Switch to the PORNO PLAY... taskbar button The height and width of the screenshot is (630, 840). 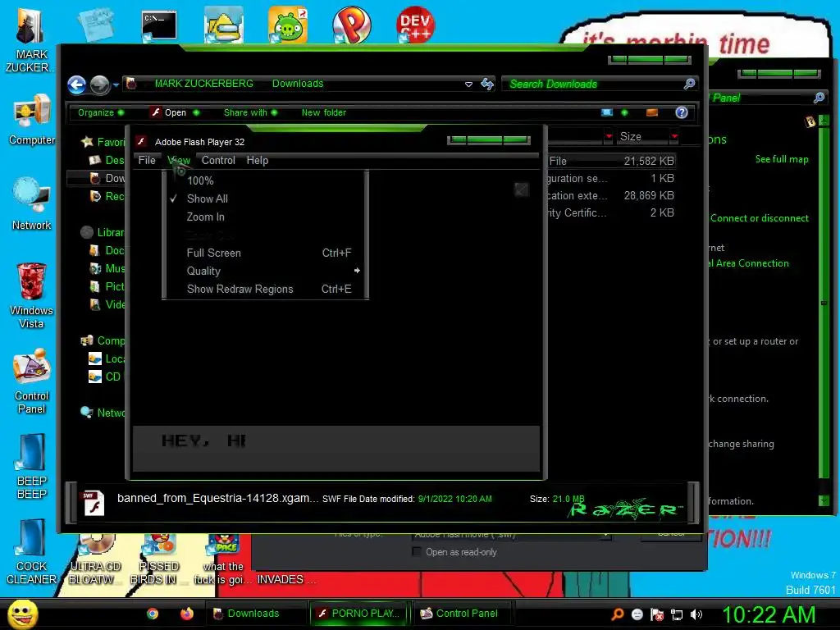click(x=359, y=614)
